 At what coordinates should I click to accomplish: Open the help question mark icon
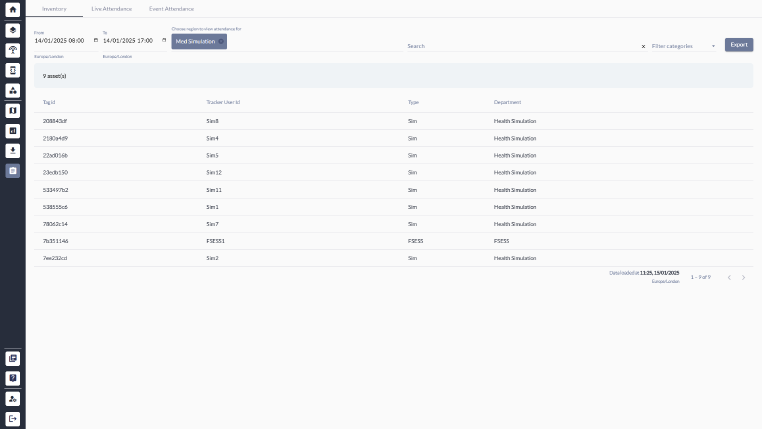pos(13,378)
